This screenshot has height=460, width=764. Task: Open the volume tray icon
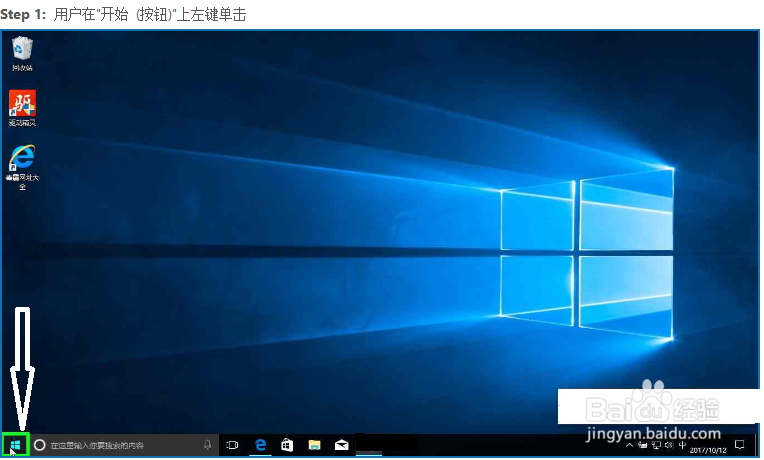pyautogui.click(x=669, y=445)
